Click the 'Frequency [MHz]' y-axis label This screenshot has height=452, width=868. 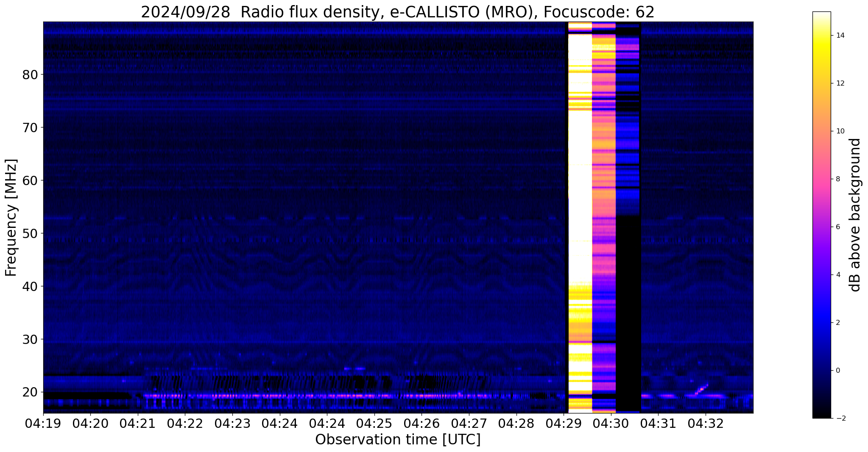[11, 218]
